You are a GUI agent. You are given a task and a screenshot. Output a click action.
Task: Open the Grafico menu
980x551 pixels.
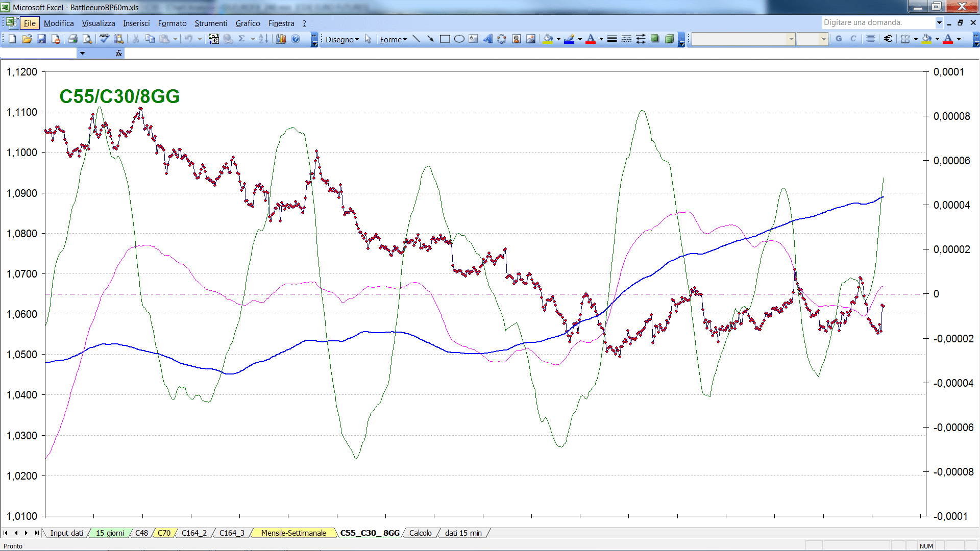(248, 23)
